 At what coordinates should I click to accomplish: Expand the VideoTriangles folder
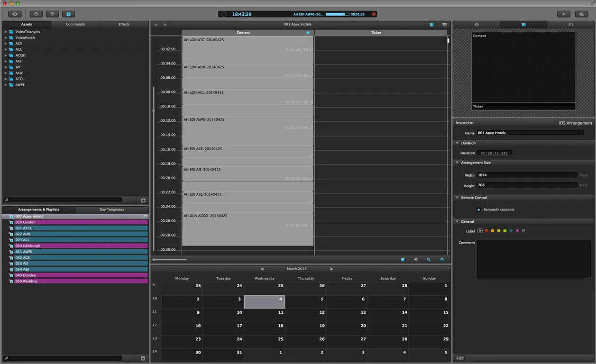6,32
